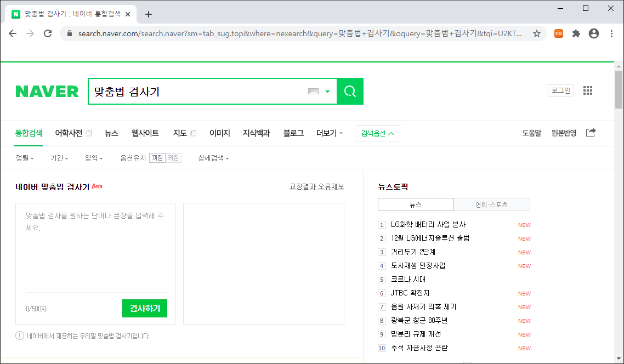The image size is (624, 364).
Task: Click the spell check text input area
Action: (x=95, y=251)
